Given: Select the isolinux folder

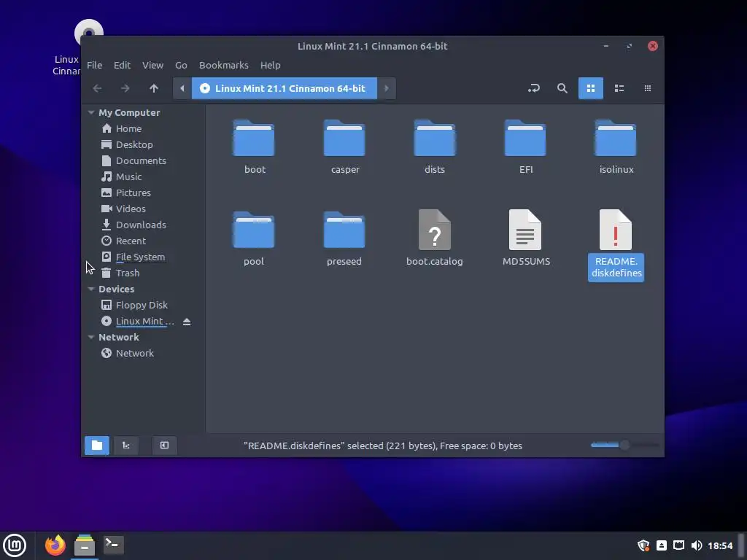Looking at the screenshot, I should tap(616, 147).
